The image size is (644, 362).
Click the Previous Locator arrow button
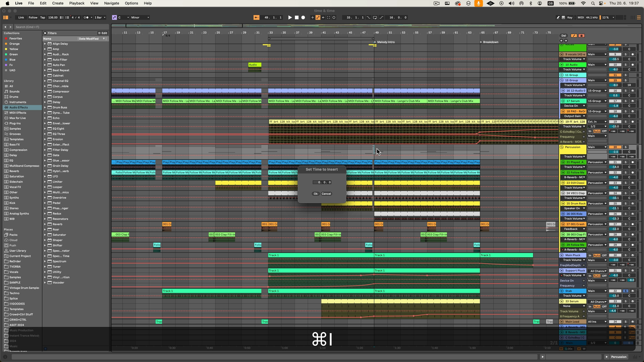click(x=561, y=40)
